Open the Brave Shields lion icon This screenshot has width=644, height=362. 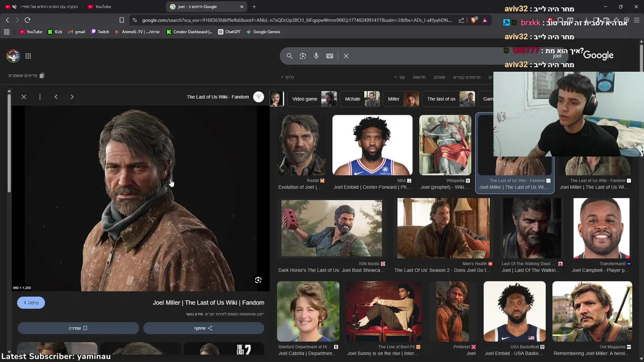point(474,20)
